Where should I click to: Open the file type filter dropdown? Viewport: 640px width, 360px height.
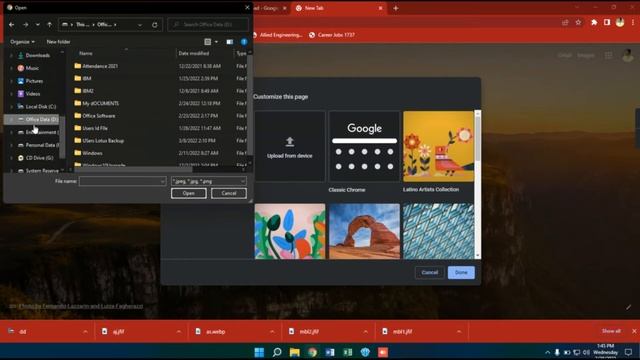click(x=209, y=181)
